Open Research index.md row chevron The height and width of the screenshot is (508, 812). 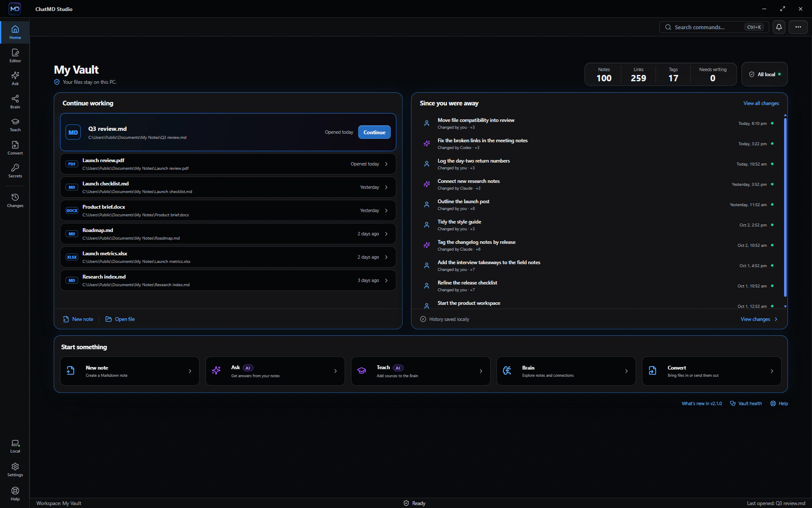pos(386,280)
